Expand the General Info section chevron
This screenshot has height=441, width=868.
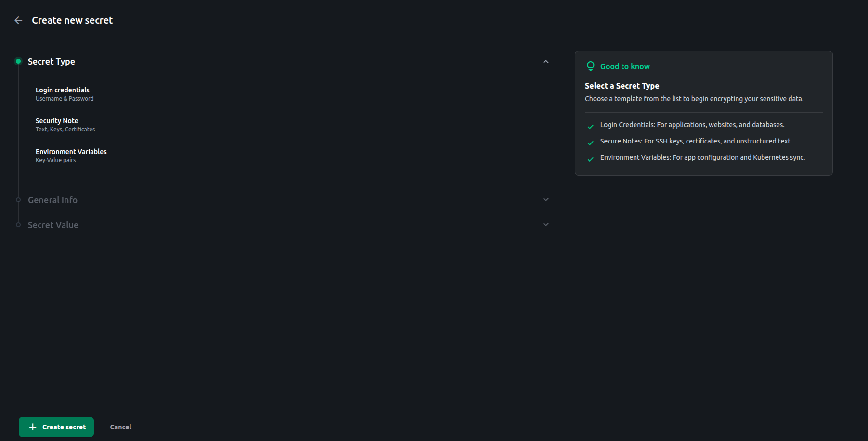545,199
